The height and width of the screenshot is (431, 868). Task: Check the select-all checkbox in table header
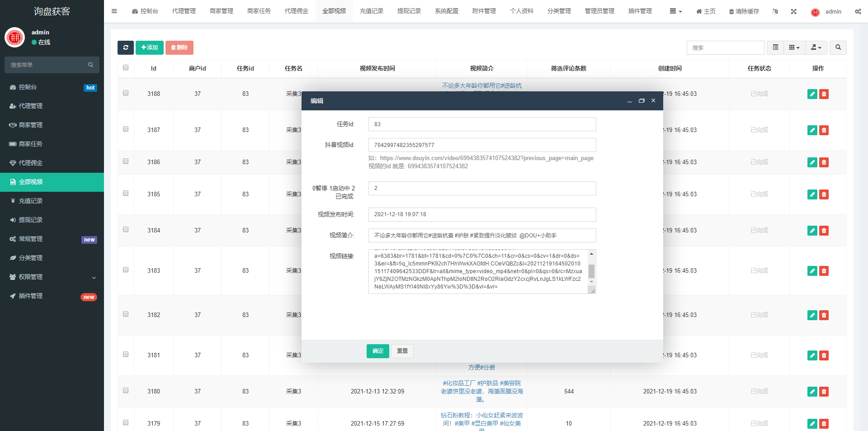[x=126, y=68]
